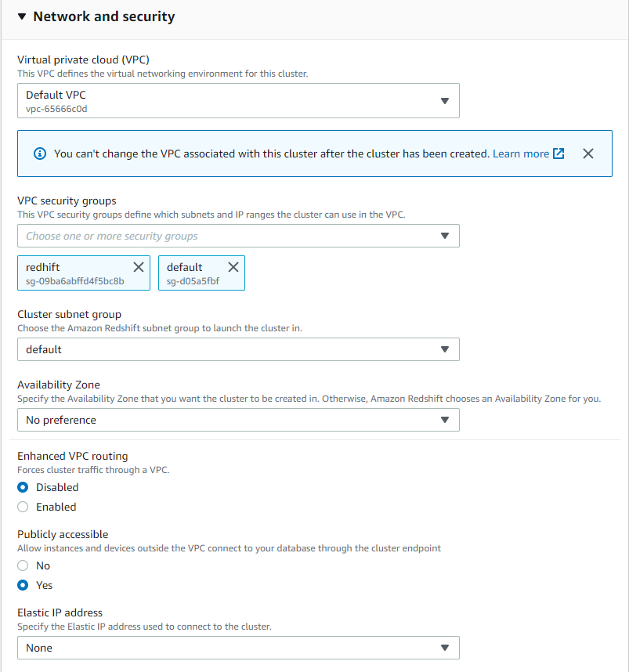Select Disabled for Enhanced VPC routing
Image resolution: width=629 pixels, height=672 pixels.
pos(23,486)
